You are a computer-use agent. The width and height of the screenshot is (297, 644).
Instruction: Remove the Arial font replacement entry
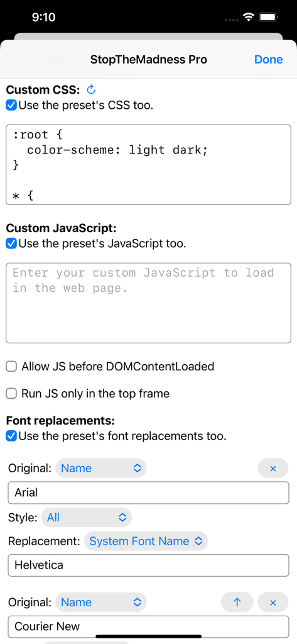[273, 468]
